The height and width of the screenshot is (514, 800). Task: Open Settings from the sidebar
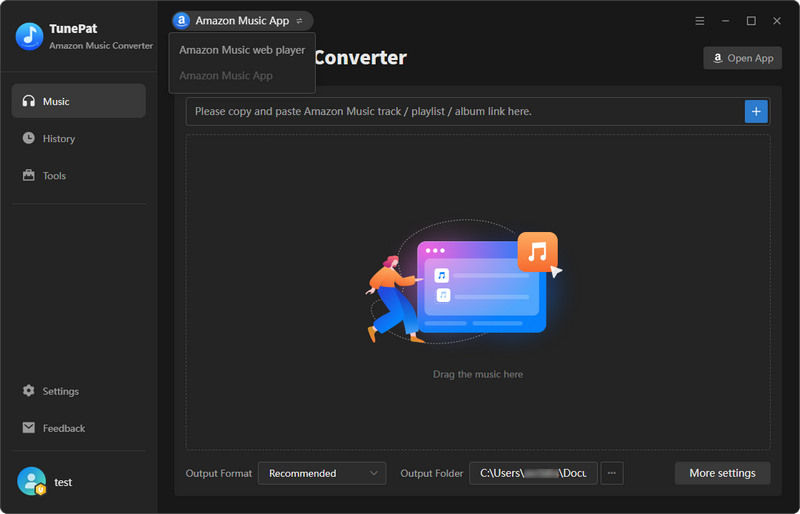pyautogui.click(x=79, y=391)
